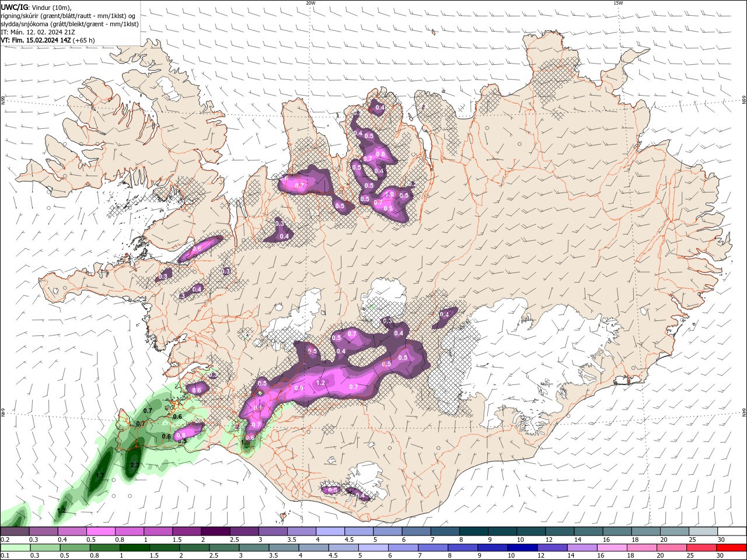747x560 pixels.
Task: Pick the violet 12 swatch in lower scale
Action: (552, 548)
